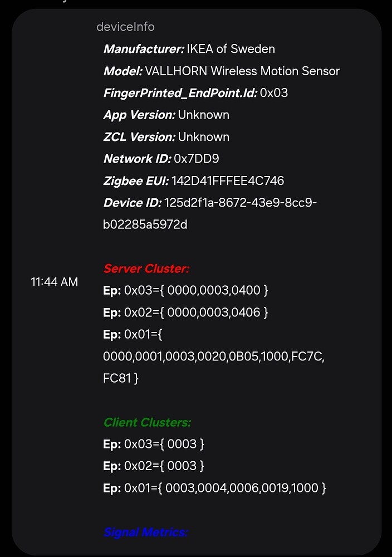Image resolution: width=392 pixels, height=557 pixels.
Task: Click the Device ID label
Action: 132,203
